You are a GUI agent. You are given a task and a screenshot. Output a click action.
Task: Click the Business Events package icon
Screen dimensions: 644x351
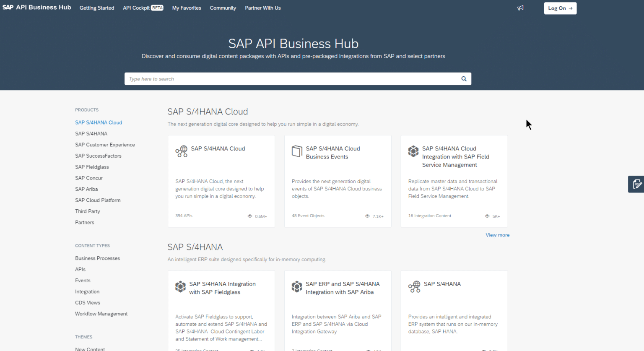point(297,151)
